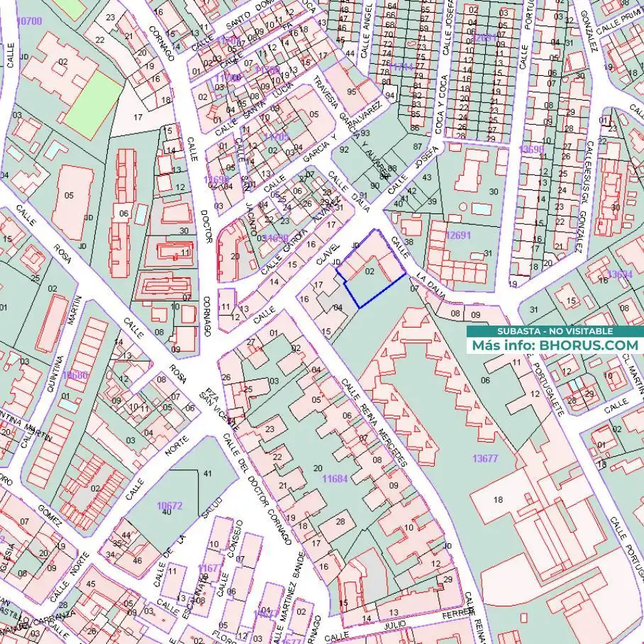Click the blue-outlined parcel labeled 02
This screenshot has width=644, height=644.
372,269
